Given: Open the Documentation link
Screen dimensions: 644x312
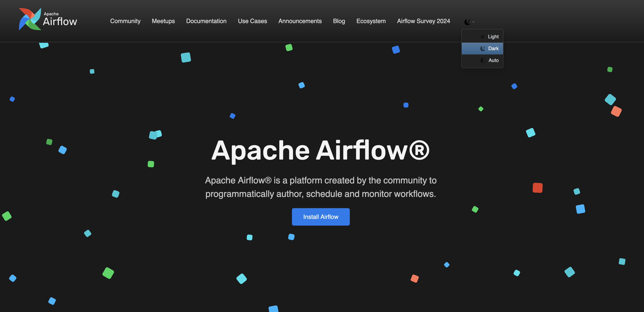Looking at the screenshot, I should (206, 21).
